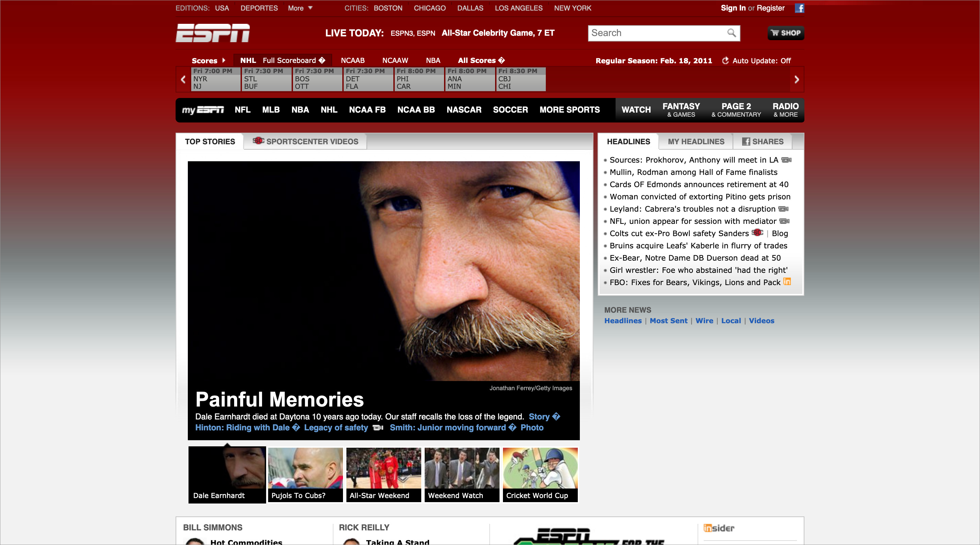Screen dimensions: 980x545
Task: Open MLB in main navigation
Action: 271,110
